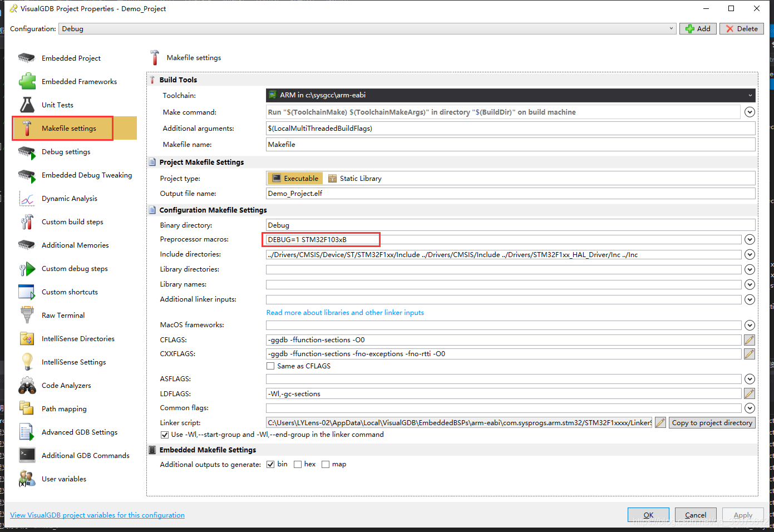Open the VisualGDB project variables link

click(97, 515)
